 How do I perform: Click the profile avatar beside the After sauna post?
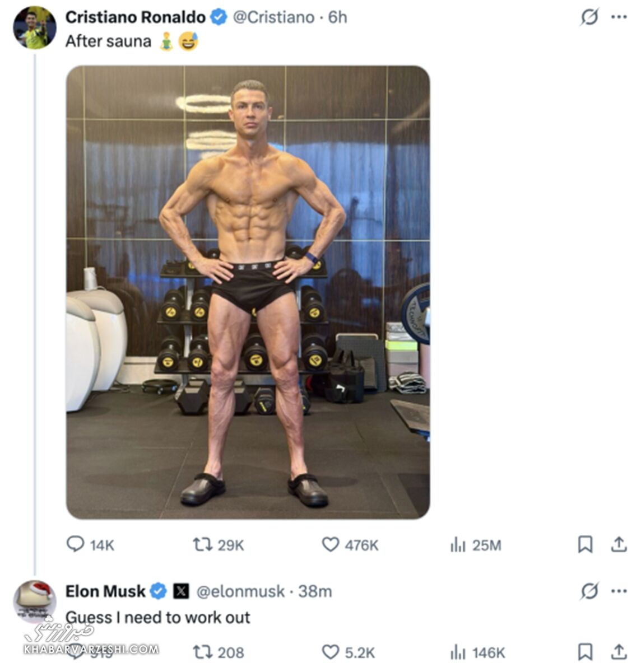click(35, 28)
